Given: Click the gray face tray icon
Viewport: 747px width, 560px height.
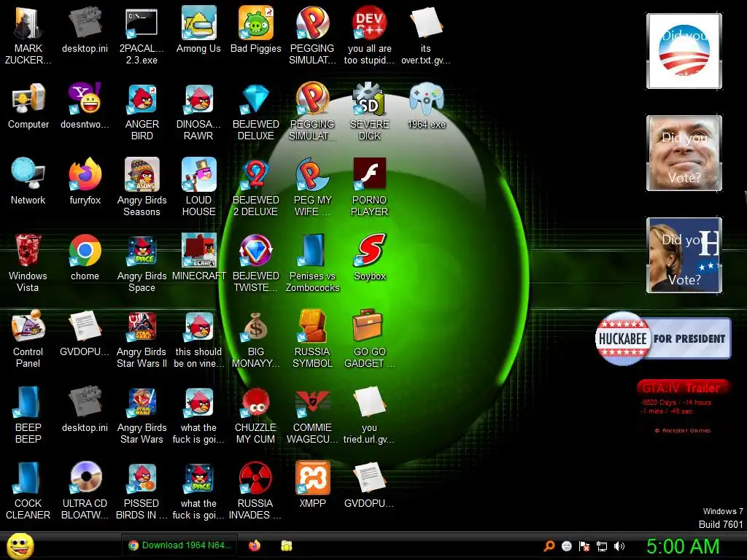Looking at the screenshot, I should coord(566,546).
